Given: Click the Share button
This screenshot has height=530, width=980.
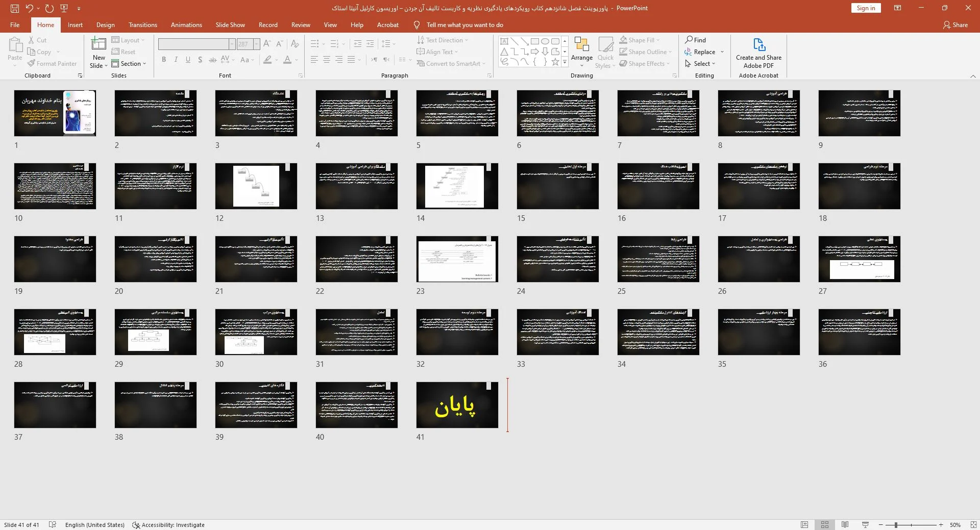Looking at the screenshot, I should click(x=955, y=24).
